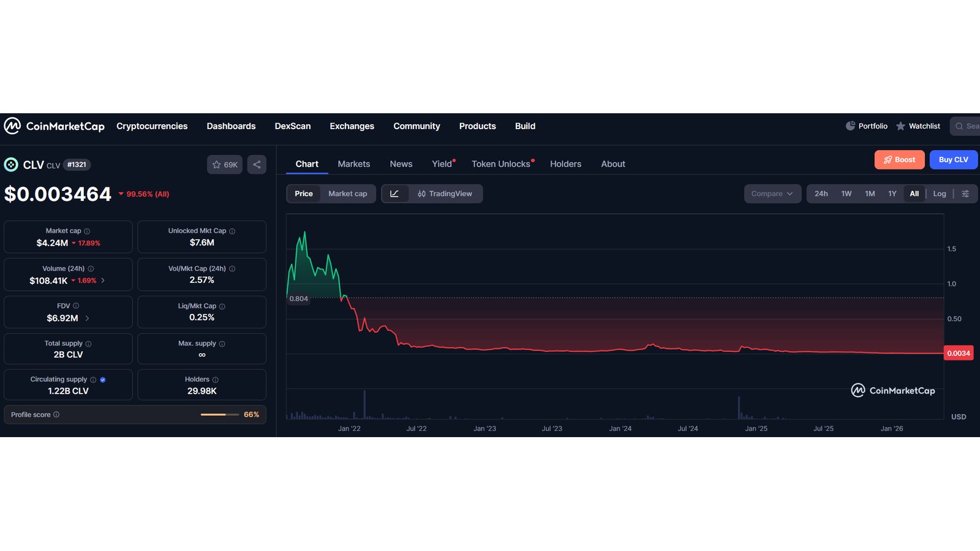
Task: Open the Dashboards menu
Action: pos(231,126)
